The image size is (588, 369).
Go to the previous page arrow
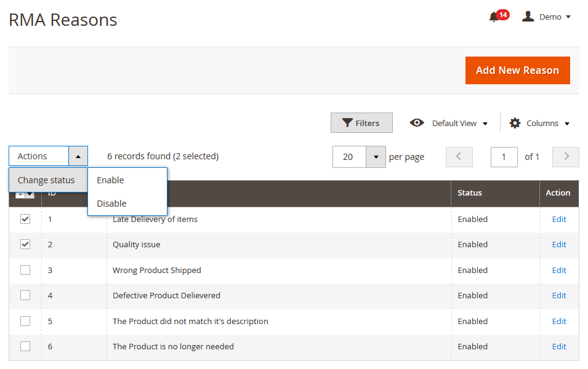(x=459, y=157)
